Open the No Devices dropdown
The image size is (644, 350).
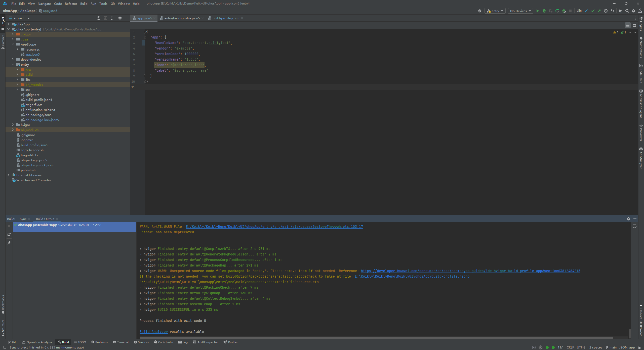(520, 11)
